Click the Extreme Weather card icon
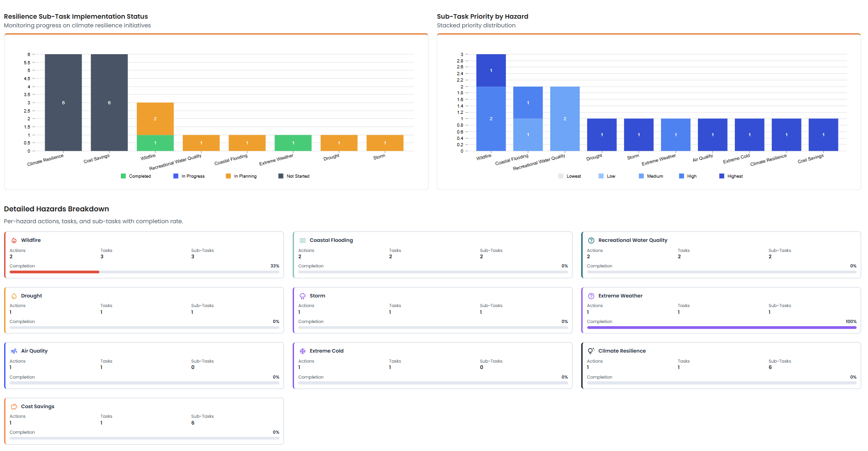 tap(591, 296)
